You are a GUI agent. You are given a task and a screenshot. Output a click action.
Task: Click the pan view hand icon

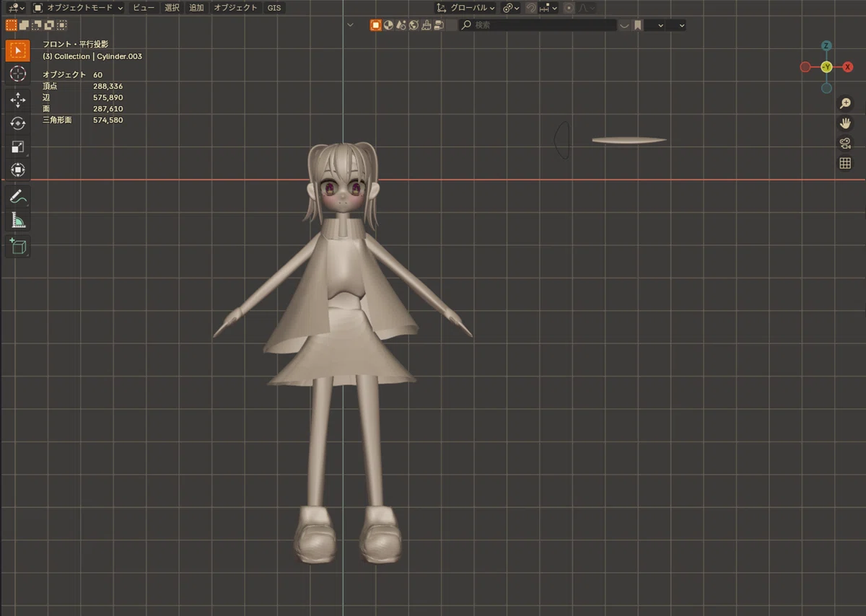tap(845, 124)
